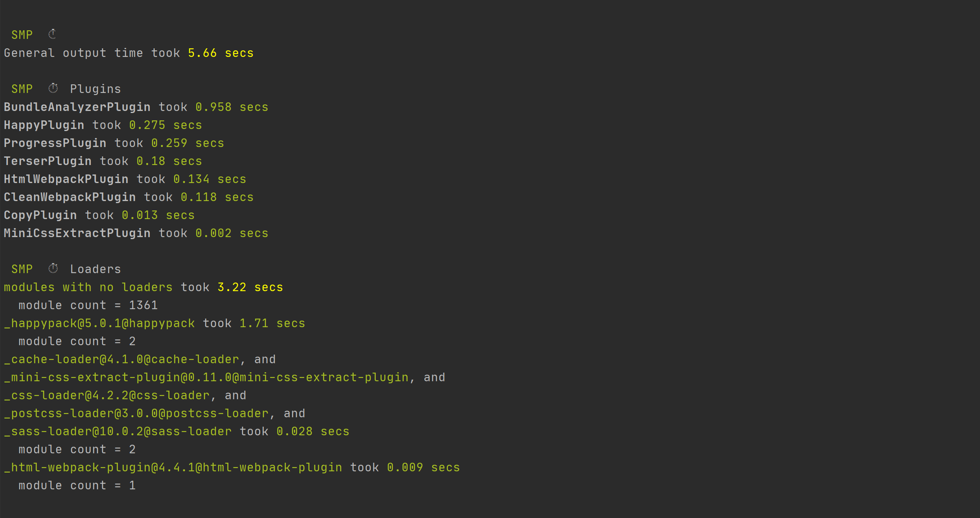Click the stopwatch icon beside Plugins heading
This screenshot has width=980, height=518.
(53, 88)
